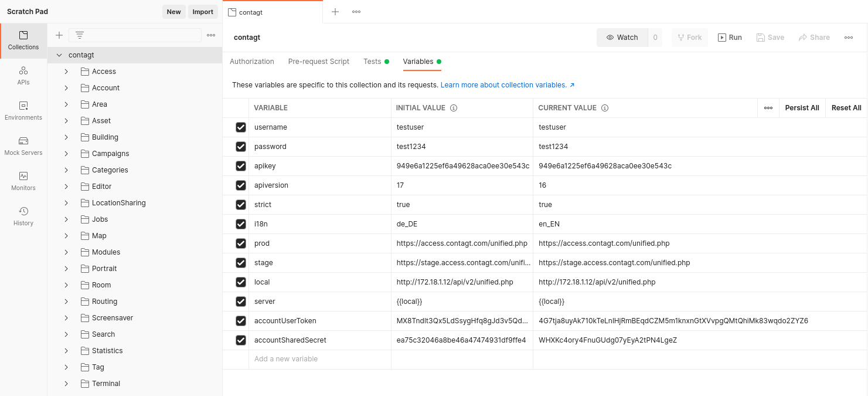Select the Variables tab
The height and width of the screenshot is (396, 868).
pyautogui.click(x=422, y=62)
